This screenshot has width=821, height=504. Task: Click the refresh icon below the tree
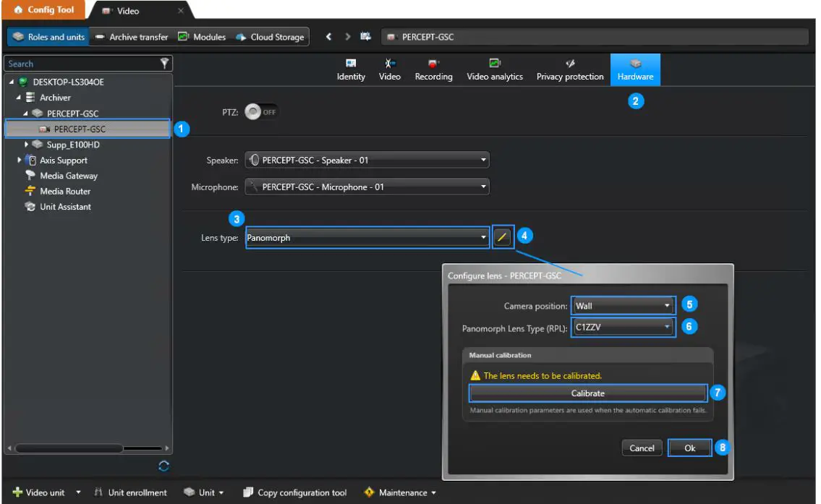pos(164,466)
